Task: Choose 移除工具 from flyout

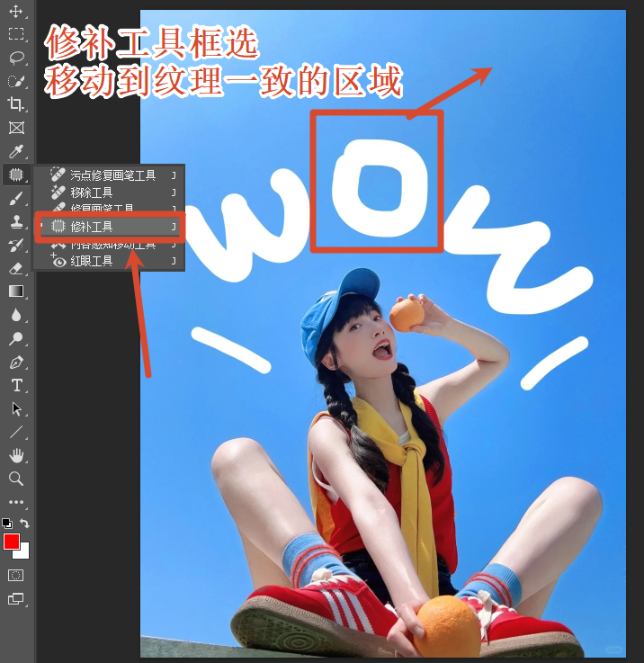Action: tap(109, 193)
